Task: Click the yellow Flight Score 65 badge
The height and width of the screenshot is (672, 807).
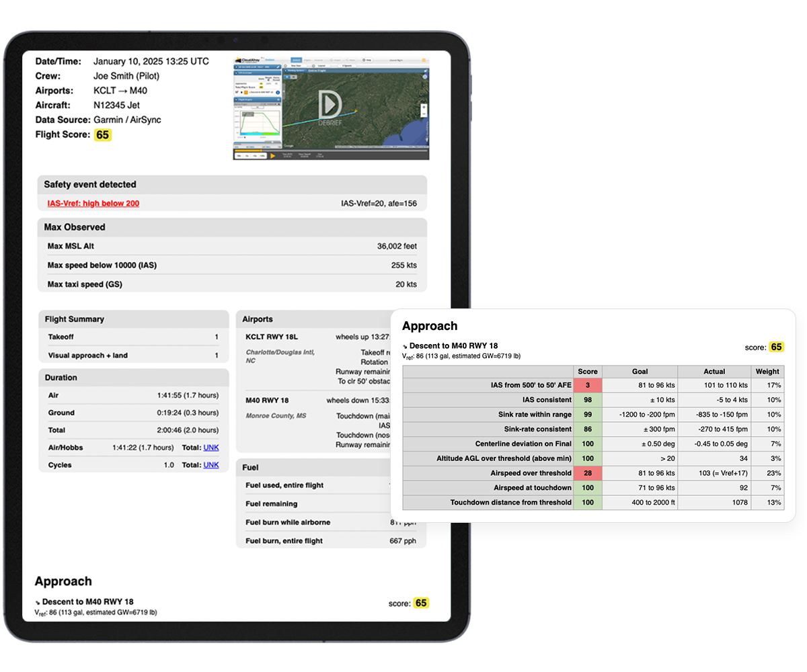Action: [102, 135]
